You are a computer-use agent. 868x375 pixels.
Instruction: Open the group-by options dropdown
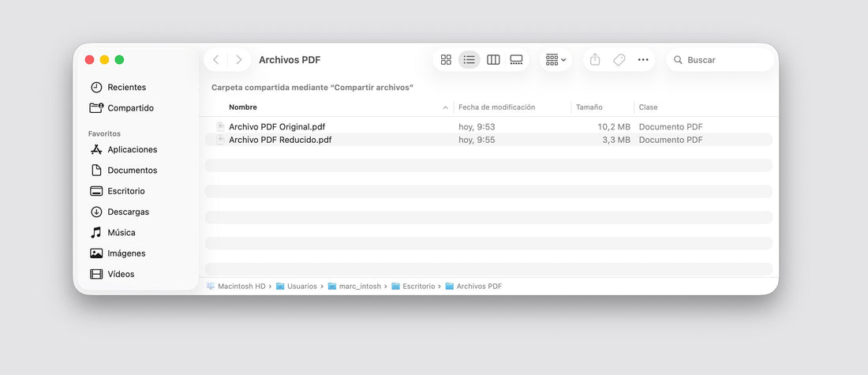[556, 60]
